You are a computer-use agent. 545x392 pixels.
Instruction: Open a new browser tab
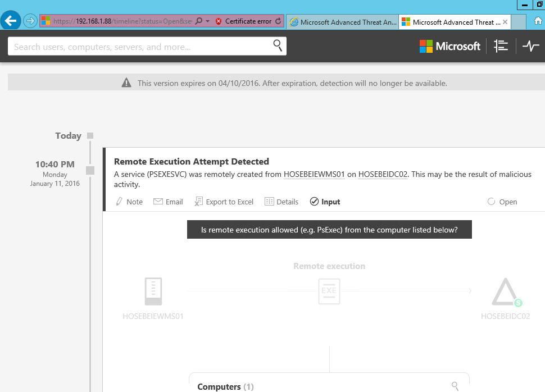[x=518, y=22]
